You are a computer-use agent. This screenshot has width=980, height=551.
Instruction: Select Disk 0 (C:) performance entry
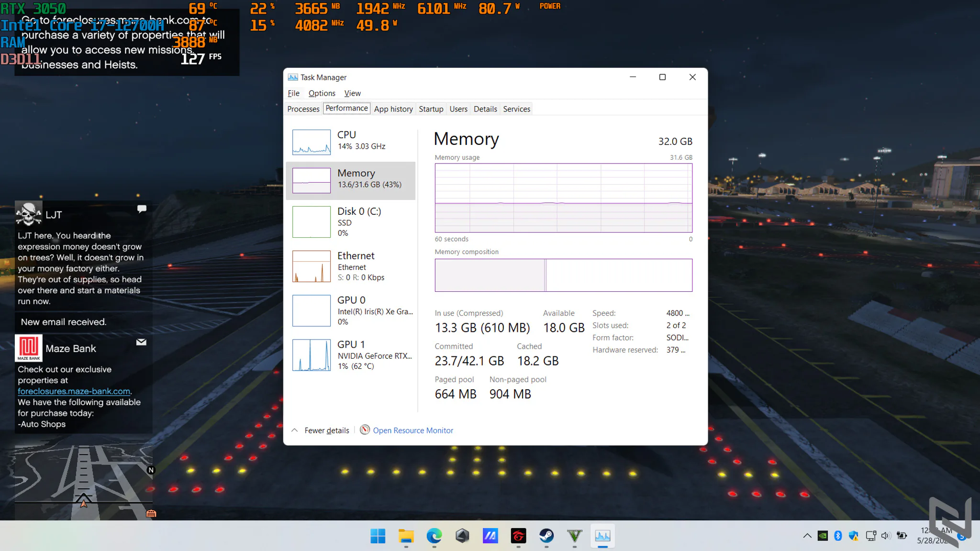tap(351, 222)
